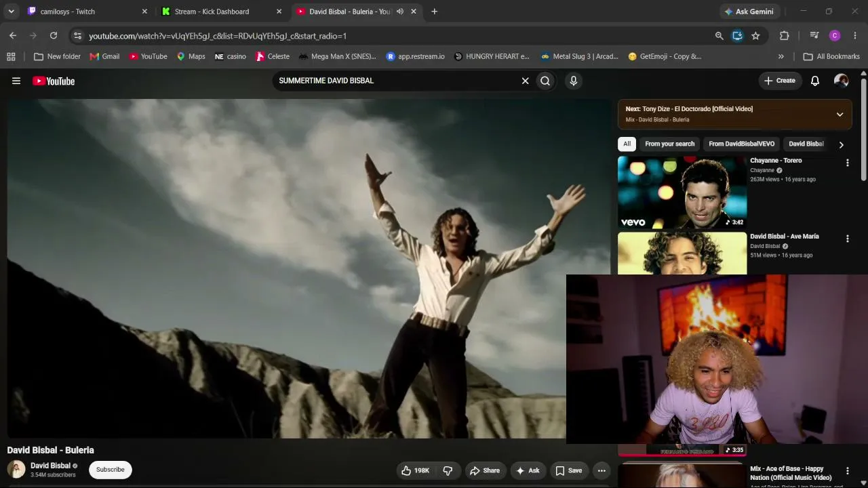This screenshot has height=488, width=868.
Task: Open the apps grid in bookmarks bar
Action: click(11, 56)
